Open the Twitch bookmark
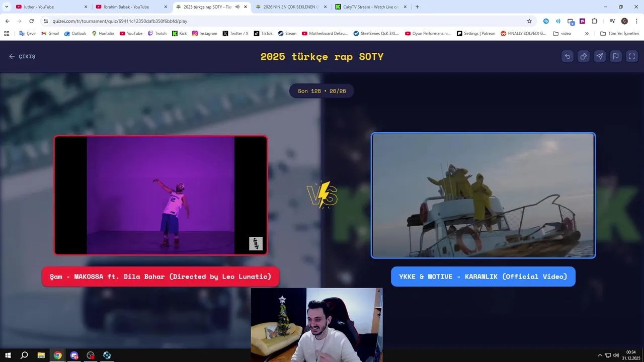The width and height of the screenshot is (644, 362). click(x=157, y=34)
